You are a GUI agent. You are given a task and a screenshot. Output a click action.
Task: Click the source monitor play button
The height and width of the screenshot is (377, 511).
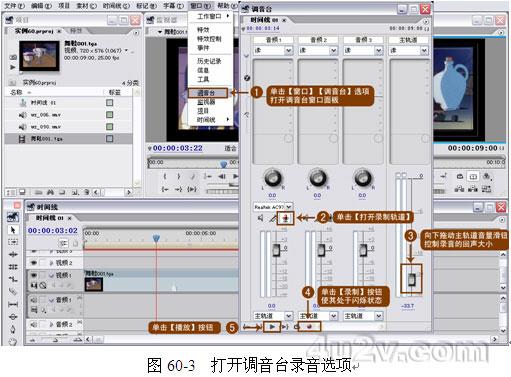(x=235, y=176)
